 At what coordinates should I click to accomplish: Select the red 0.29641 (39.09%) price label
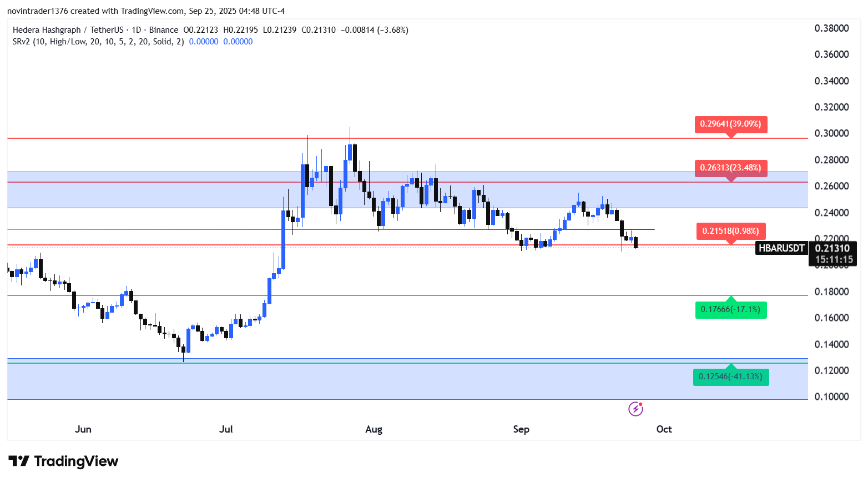tap(730, 124)
